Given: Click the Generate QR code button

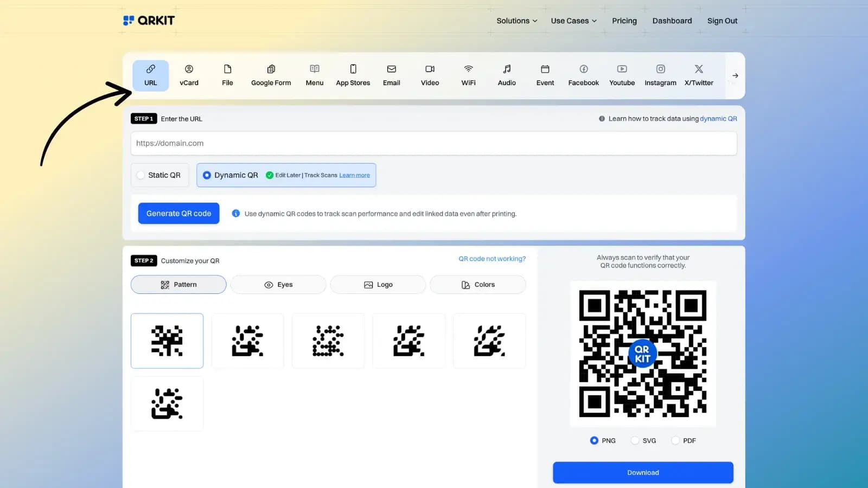Looking at the screenshot, I should pyautogui.click(x=178, y=213).
